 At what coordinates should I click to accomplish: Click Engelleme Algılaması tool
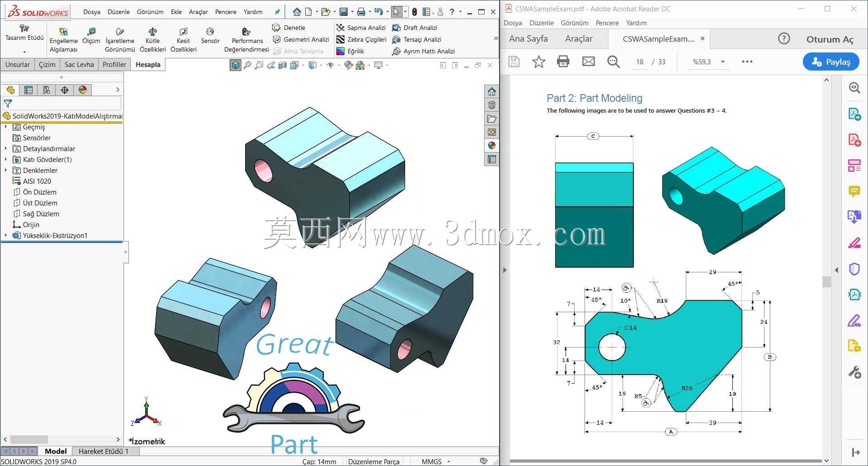coord(63,40)
